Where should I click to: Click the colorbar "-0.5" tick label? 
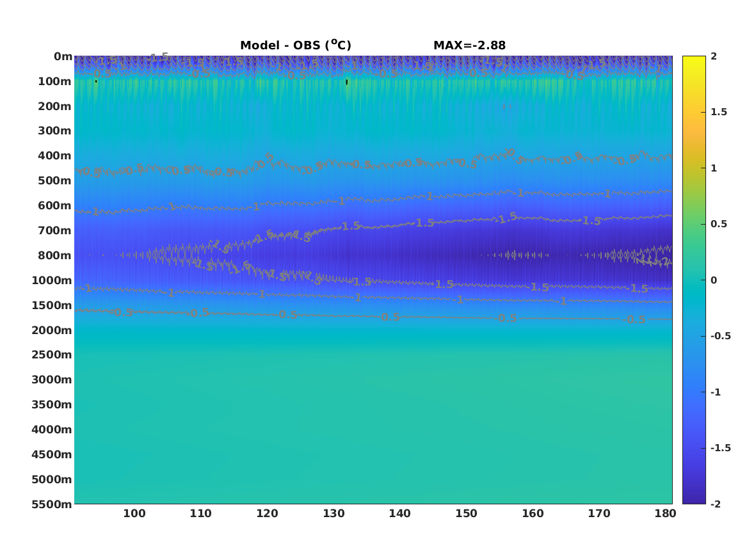(720, 336)
